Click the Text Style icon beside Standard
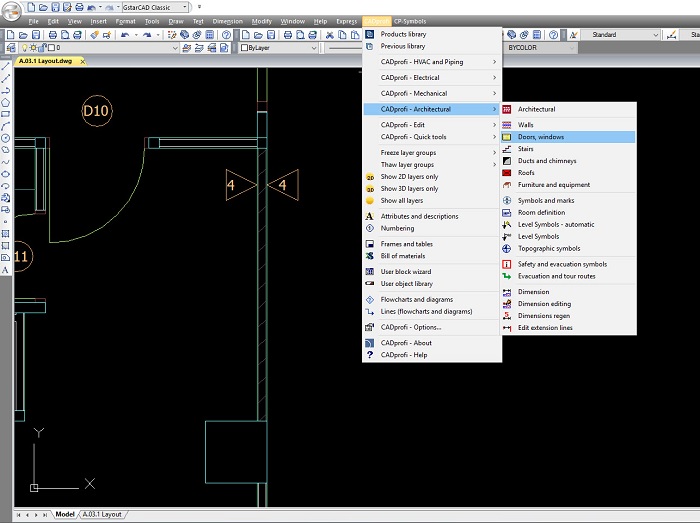700x523 pixels. [574, 35]
